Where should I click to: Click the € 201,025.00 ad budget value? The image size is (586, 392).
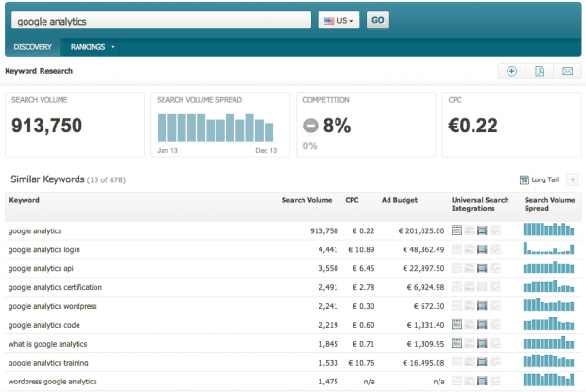422,231
